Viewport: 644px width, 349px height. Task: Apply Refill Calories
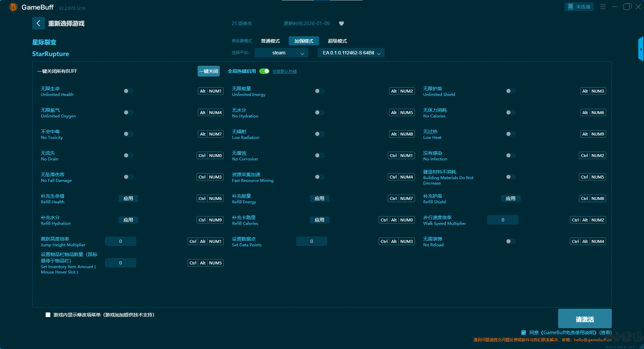(319, 220)
